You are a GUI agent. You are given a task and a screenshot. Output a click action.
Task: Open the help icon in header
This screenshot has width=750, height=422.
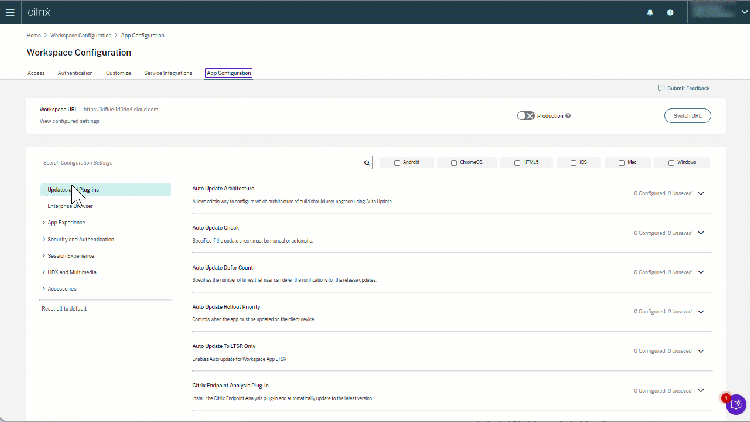(670, 13)
